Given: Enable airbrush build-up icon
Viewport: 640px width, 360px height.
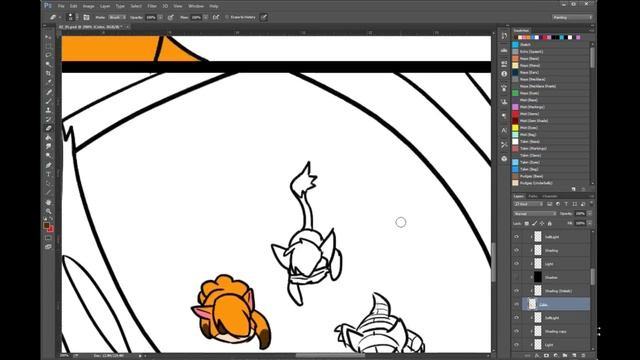Looking at the screenshot, I should pyautogui.click(x=216, y=17).
